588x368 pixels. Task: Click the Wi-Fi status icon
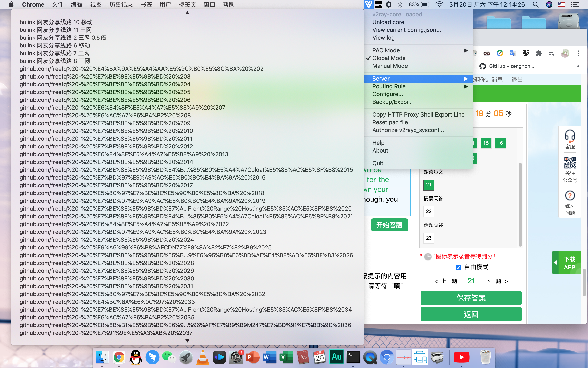(439, 4)
